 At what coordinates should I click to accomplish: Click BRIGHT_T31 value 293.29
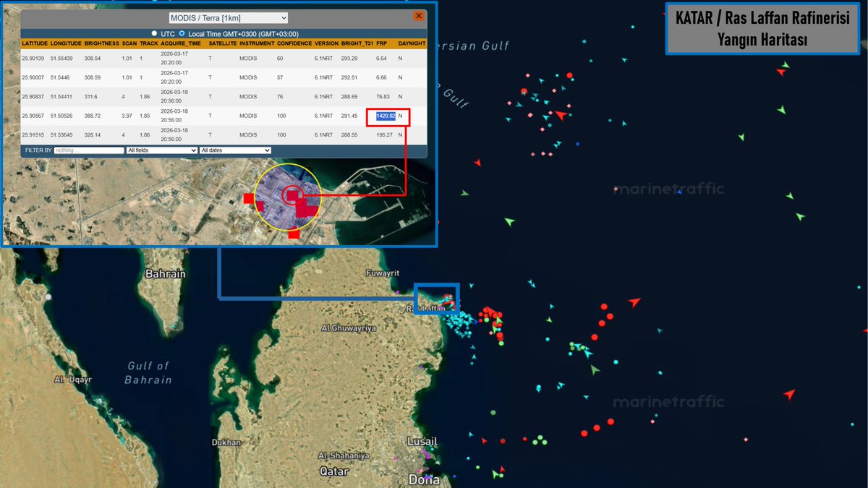(x=350, y=58)
